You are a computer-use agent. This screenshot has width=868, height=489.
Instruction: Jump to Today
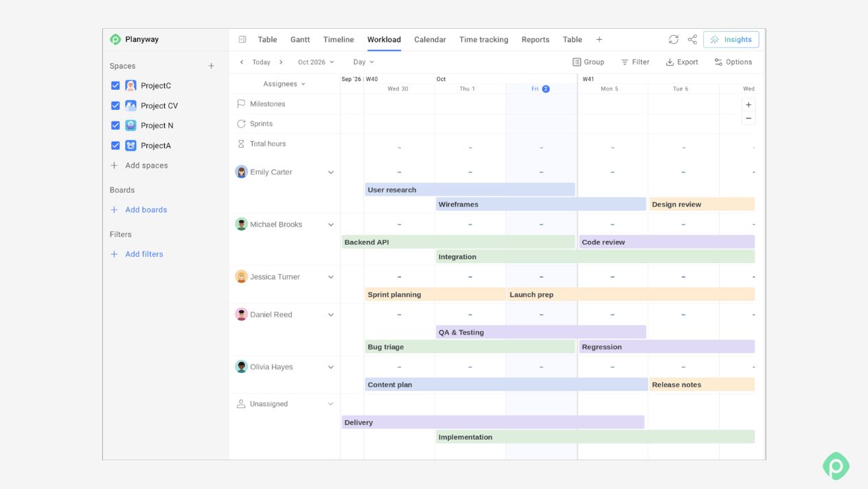pos(261,62)
